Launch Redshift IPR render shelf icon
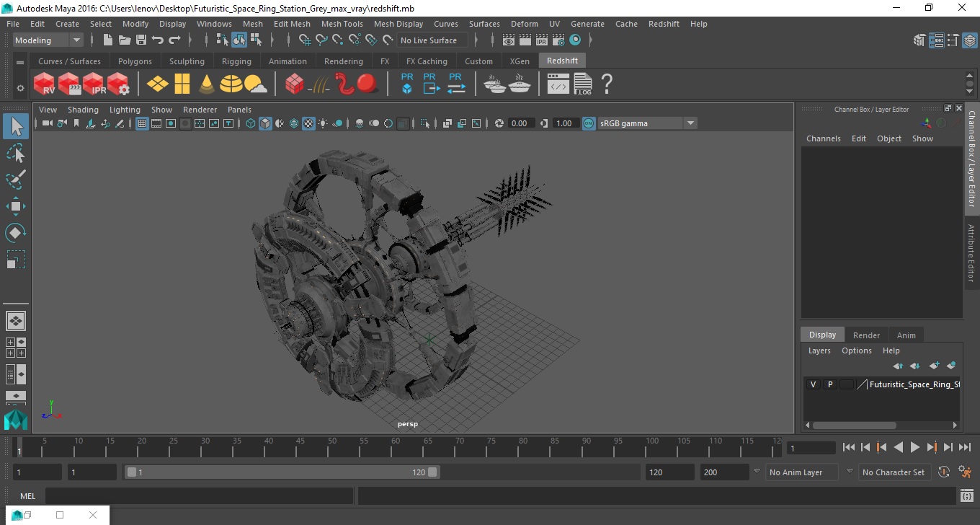Screen dimensions: 980x525 click(x=94, y=84)
